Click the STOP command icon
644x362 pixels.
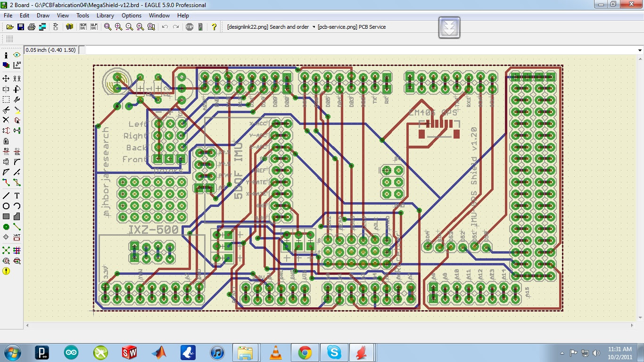click(189, 27)
